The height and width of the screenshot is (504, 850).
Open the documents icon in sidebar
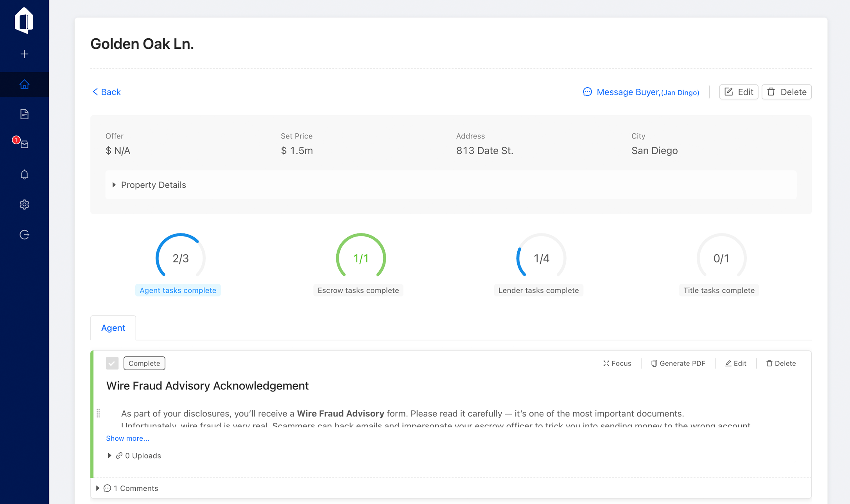pos(24,114)
